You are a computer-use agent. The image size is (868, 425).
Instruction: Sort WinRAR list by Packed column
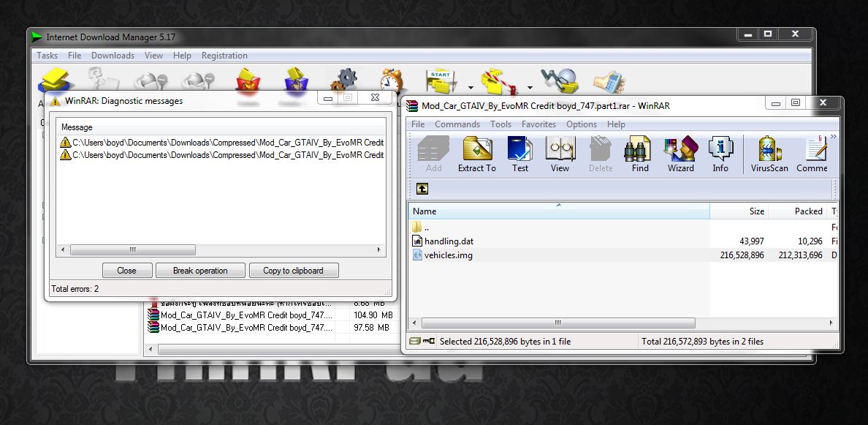coord(798,211)
